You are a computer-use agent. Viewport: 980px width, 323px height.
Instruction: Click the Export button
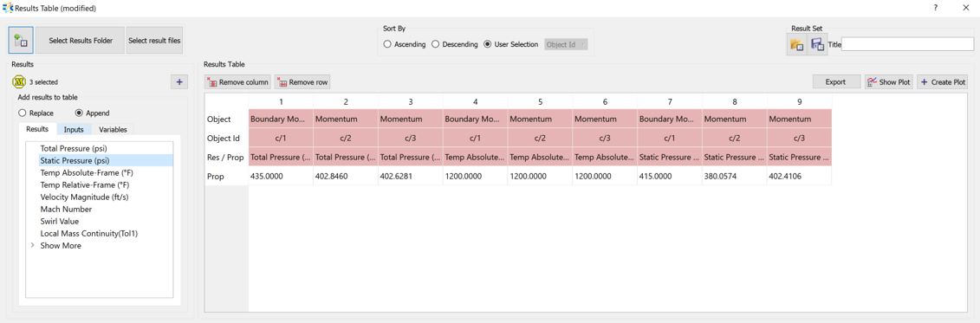pyautogui.click(x=835, y=82)
